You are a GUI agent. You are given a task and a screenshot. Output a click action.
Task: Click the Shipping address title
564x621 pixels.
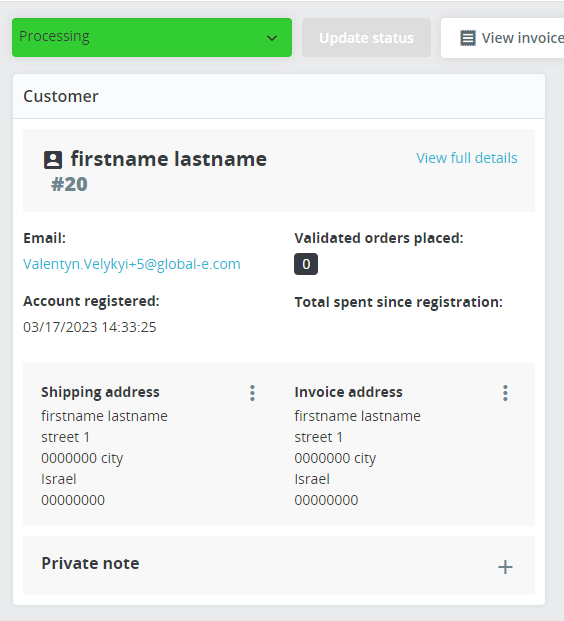point(100,392)
